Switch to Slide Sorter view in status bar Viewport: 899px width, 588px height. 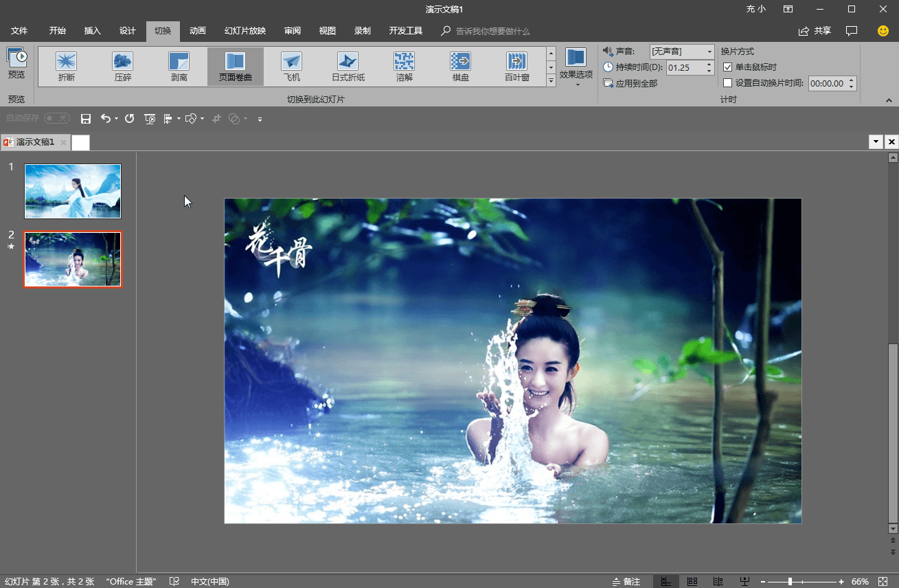pyautogui.click(x=692, y=582)
